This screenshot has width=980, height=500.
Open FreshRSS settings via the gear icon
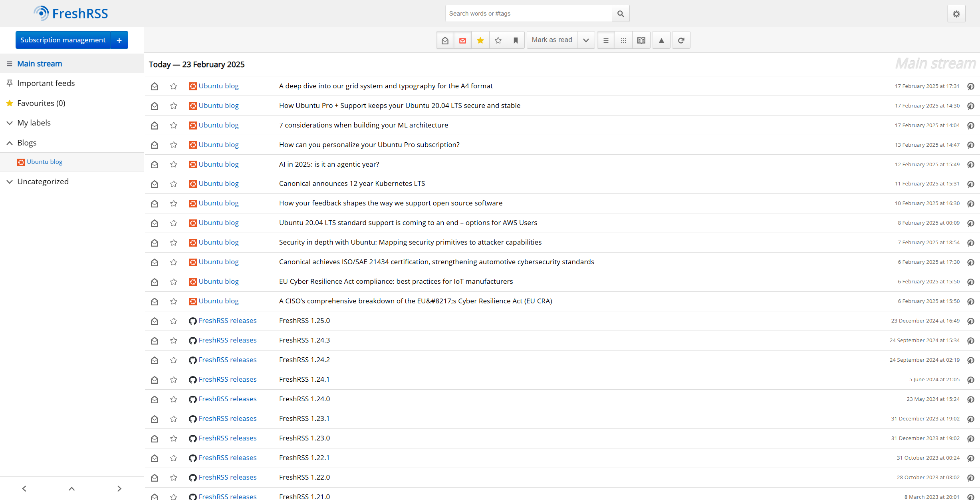click(956, 13)
